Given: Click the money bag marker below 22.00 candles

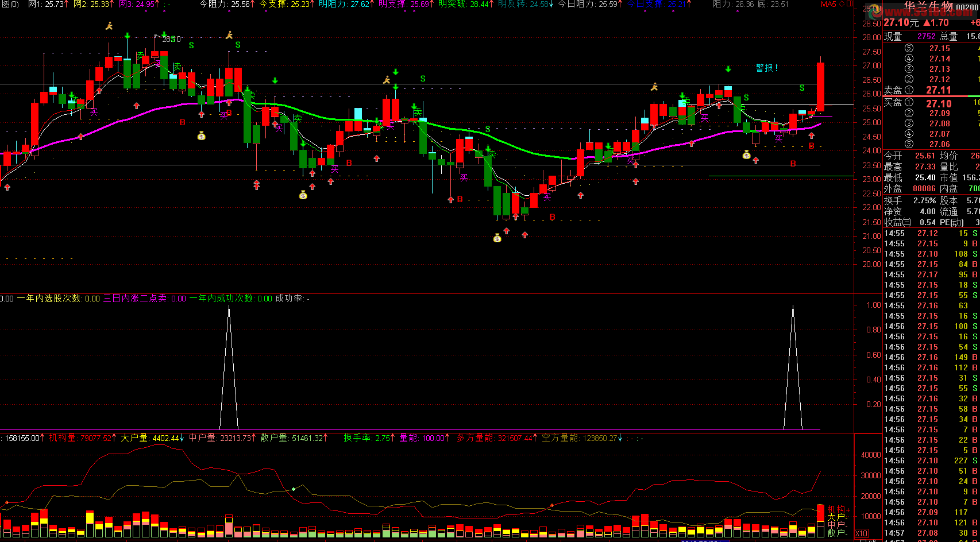Looking at the screenshot, I should (x=497, y=238).
